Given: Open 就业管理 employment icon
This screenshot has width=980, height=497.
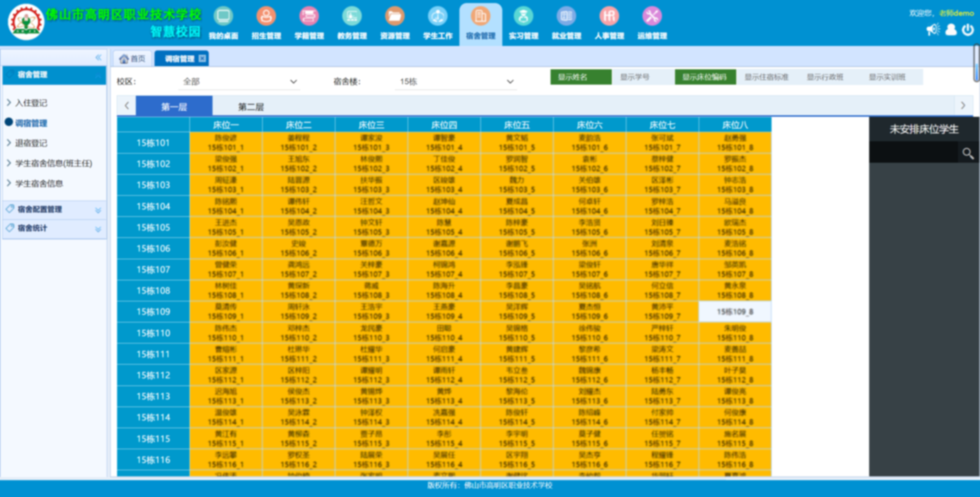Looking at the screenshot, I should (566, 23).
